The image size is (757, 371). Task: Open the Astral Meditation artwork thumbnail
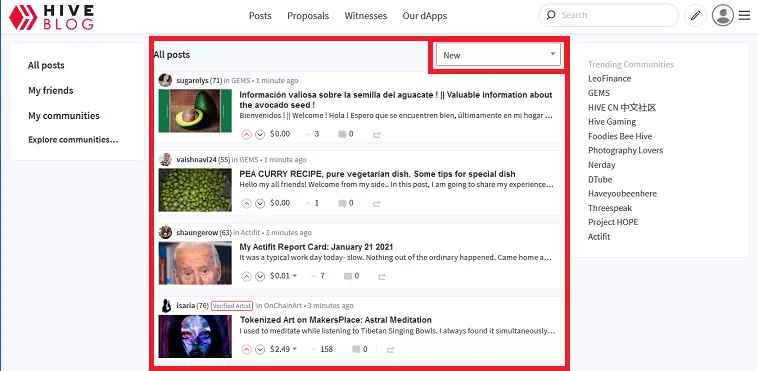[x=195, y=336]
